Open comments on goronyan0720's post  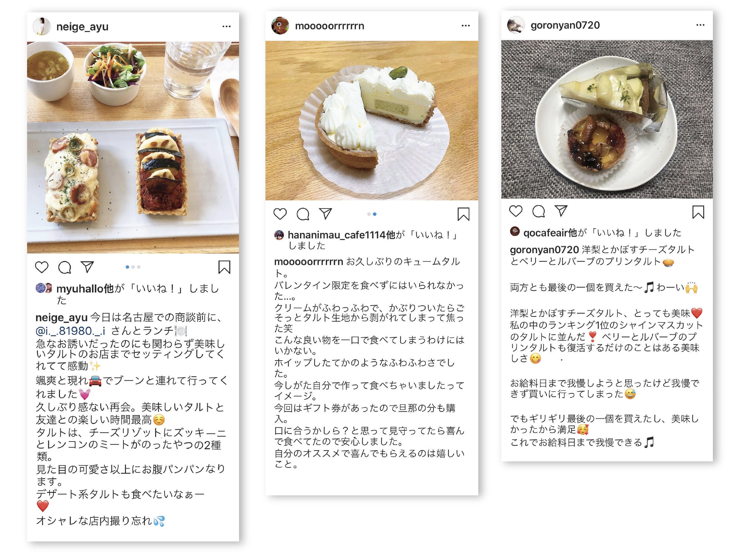tap(539, 211)
